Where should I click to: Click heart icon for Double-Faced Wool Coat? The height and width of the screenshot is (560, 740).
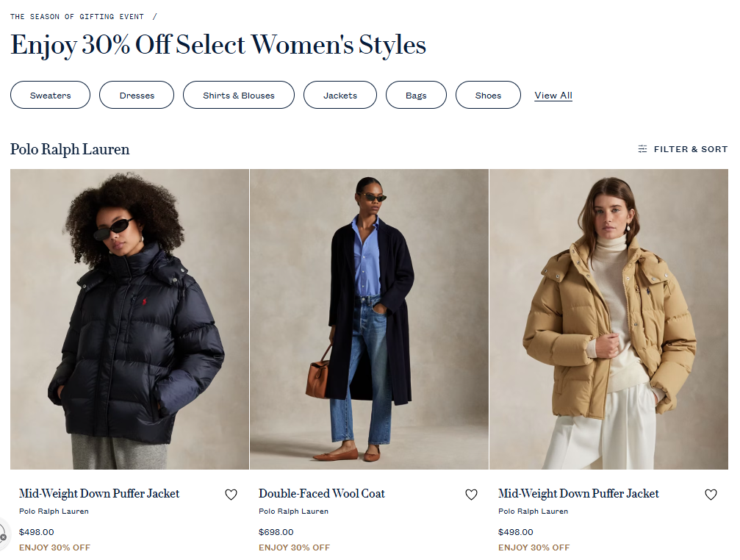471,495
